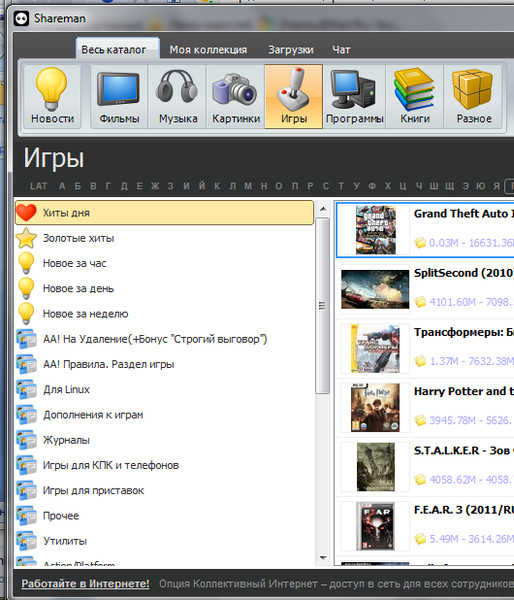This screenshot has height=600, width=514.
Task: Open the Grand Theft Auto cover thumbnail
Action: [375, 230]
